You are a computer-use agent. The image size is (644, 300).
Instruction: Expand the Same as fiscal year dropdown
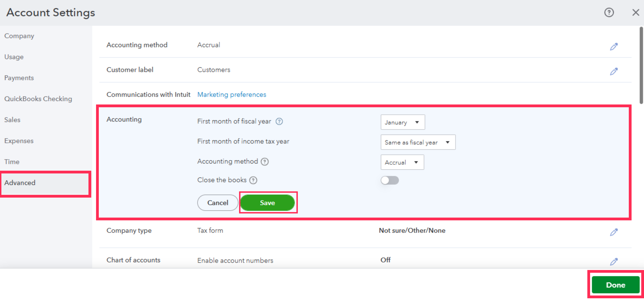(418, 142)
